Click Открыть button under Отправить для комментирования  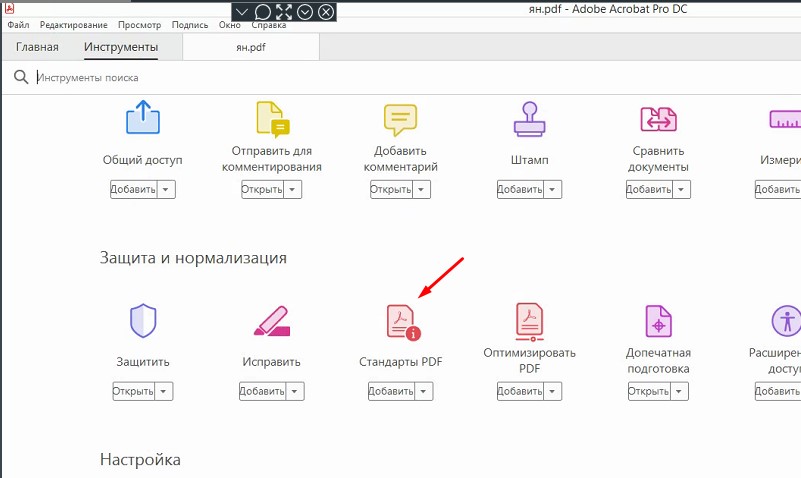[x=263, y=189]
